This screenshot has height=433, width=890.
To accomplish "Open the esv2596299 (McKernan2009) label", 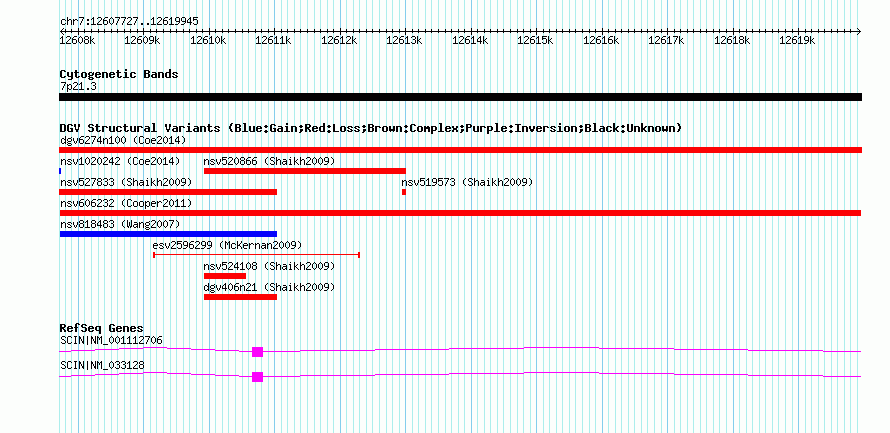I will coord(227,245).
